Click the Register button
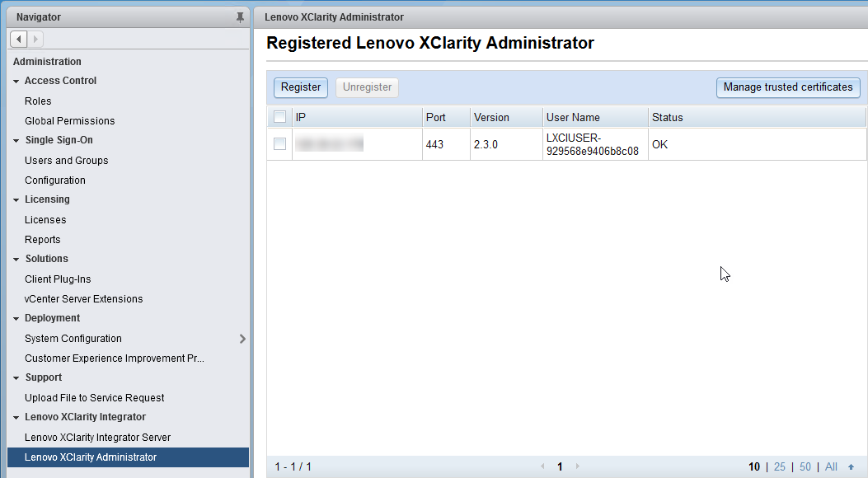 click(301, 87)
